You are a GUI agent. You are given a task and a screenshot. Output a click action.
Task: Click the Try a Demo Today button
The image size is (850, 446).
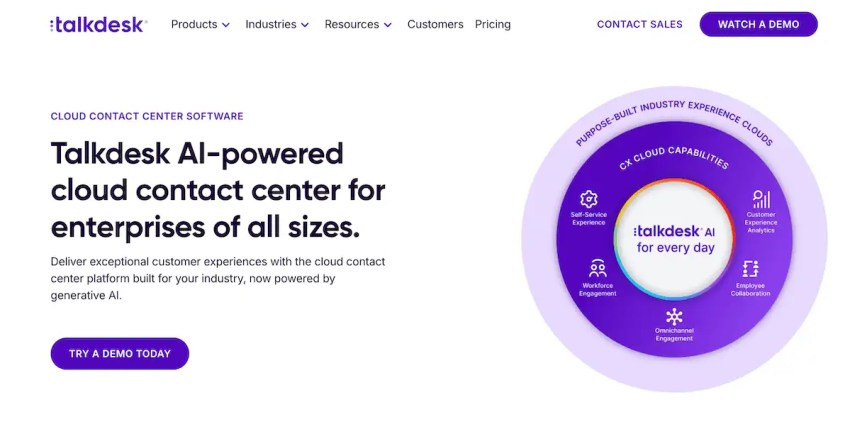tap(120, 354)
